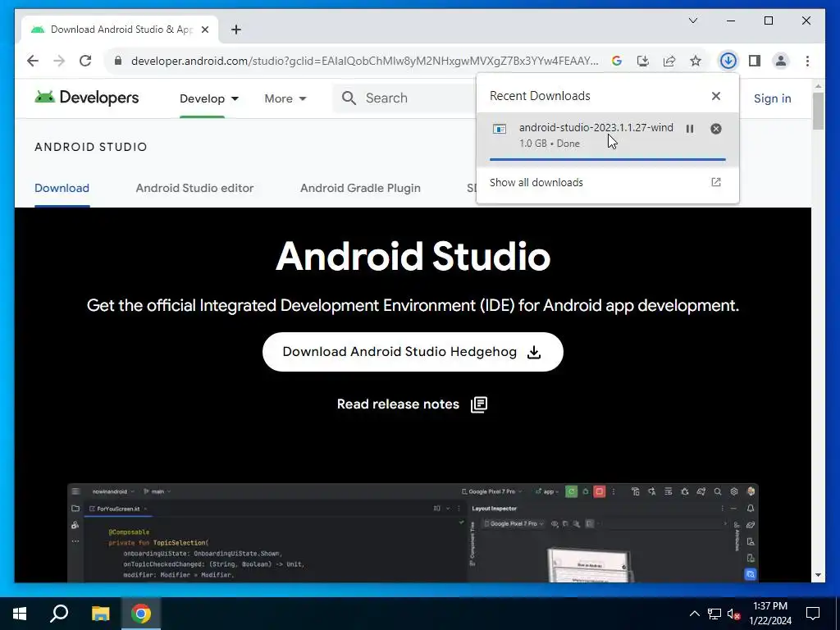Viewport: 840px width, 630px height.
Task: Click the android-studio-2023.1.1.27 file name
Action: pos(596,127)
